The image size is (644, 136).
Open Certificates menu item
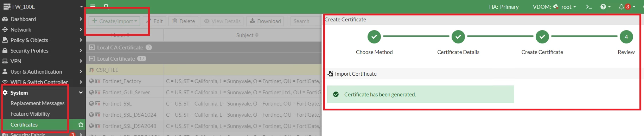tap(24, 124)
